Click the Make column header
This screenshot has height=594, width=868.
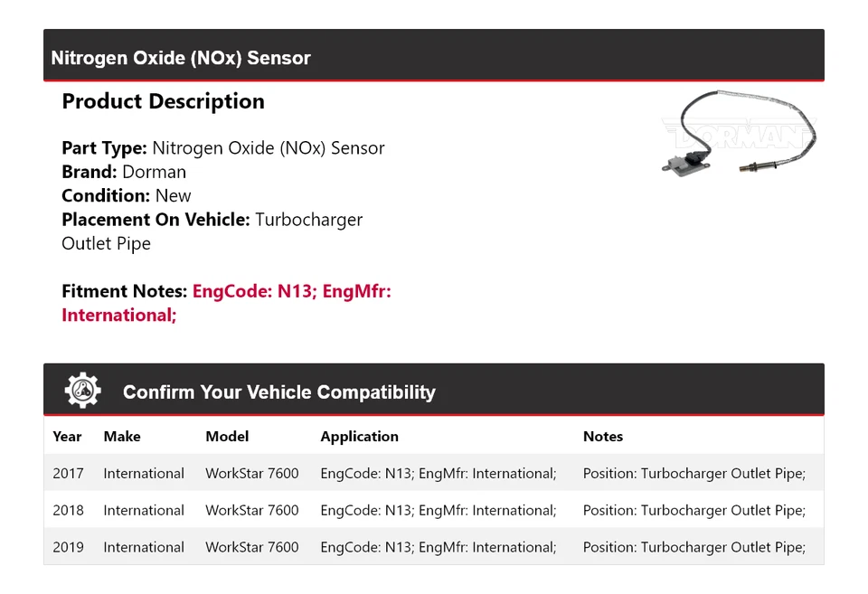click(x=122, y=436)
